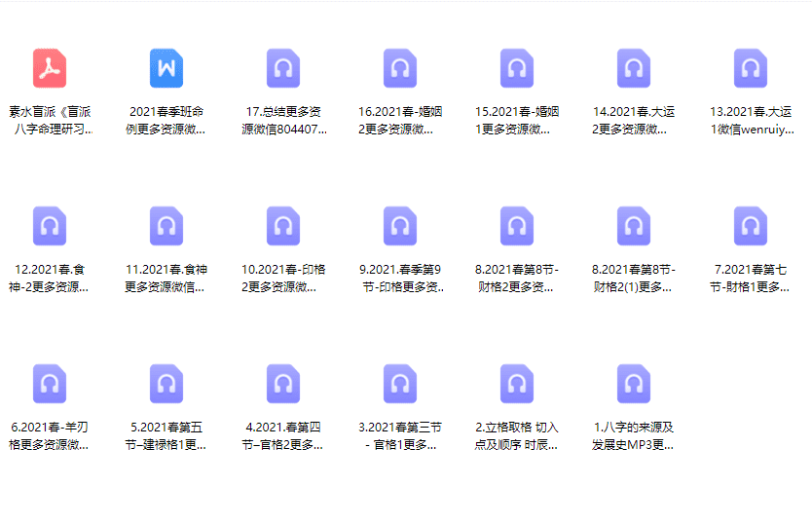812x523 pixels.
Task: Select the file name 2021春季班命例更多资源微...
Action: 166,121
